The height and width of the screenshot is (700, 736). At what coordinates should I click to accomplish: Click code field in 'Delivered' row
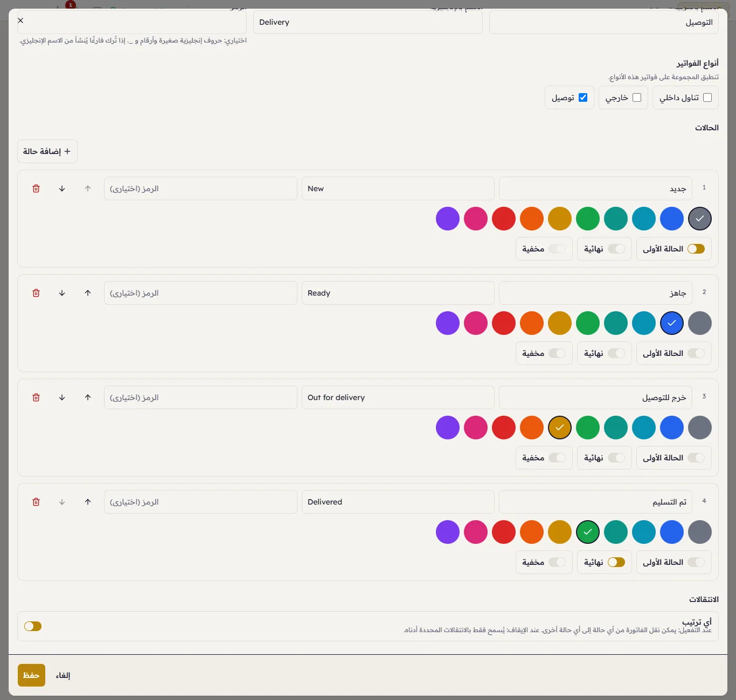[200, 502]
